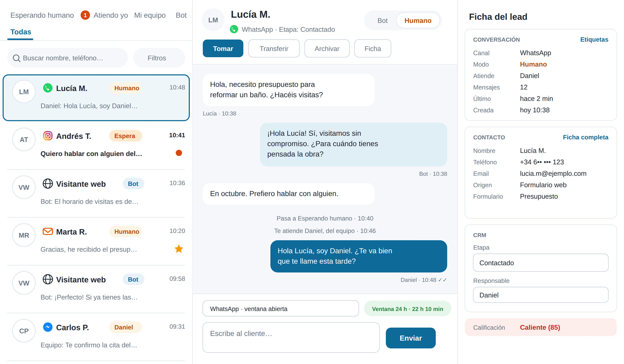Image resolution: width=624 pixels, height=364 pixels.
Task: Click the email envelope icon beside Marta R.
Action: [48, 231]
